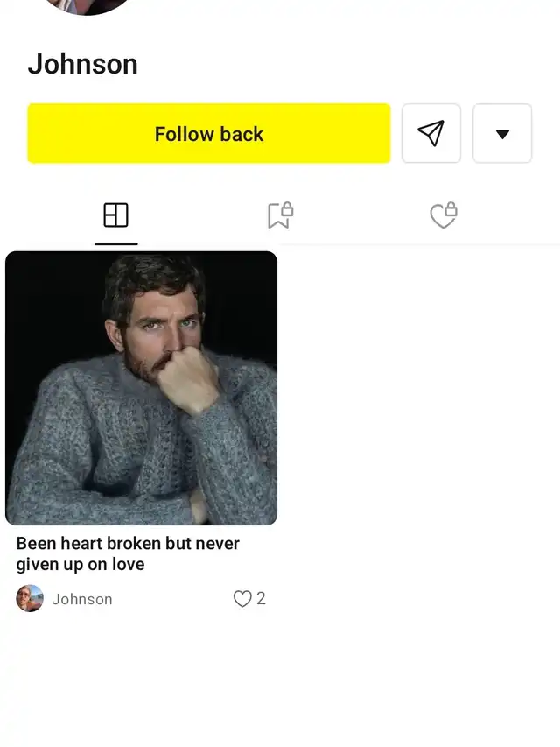Open the Johnson author link under the post
This screenshot has height=747, width=560.
(82, 599)
